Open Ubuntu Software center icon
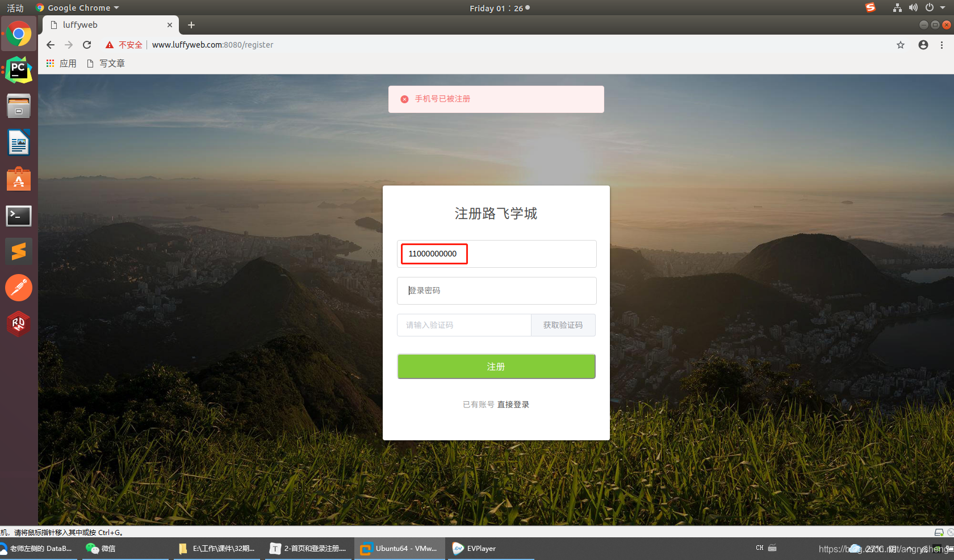The height and width of the screenshot is (560, 954). (19, 179)
